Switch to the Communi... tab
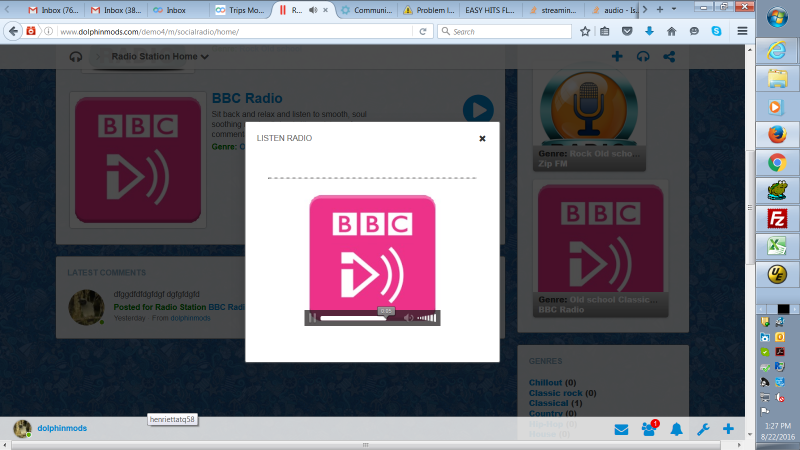The width and height of the screenshot is (800, 450). (x=367, y=10)
